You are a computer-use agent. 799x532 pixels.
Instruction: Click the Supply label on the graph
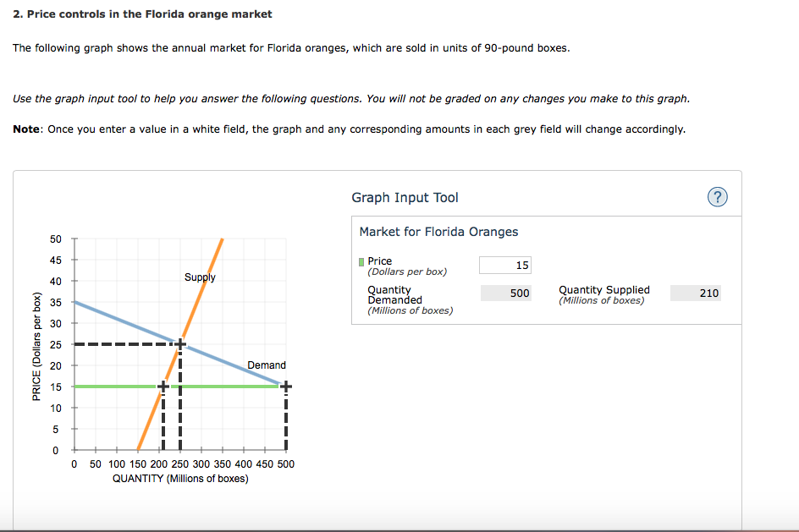click(201, 277)
